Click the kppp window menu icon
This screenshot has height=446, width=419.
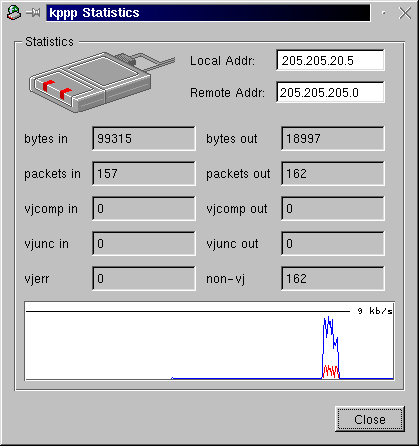[14, 13]
